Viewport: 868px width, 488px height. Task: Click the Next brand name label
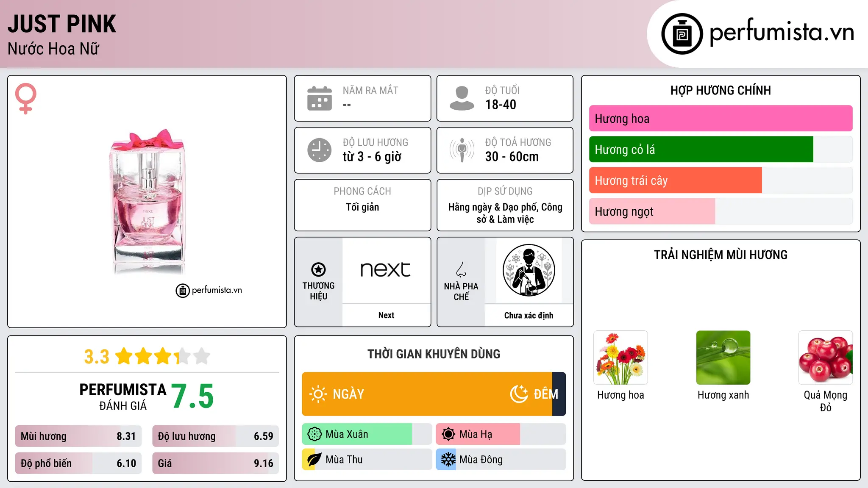[386, 315]
